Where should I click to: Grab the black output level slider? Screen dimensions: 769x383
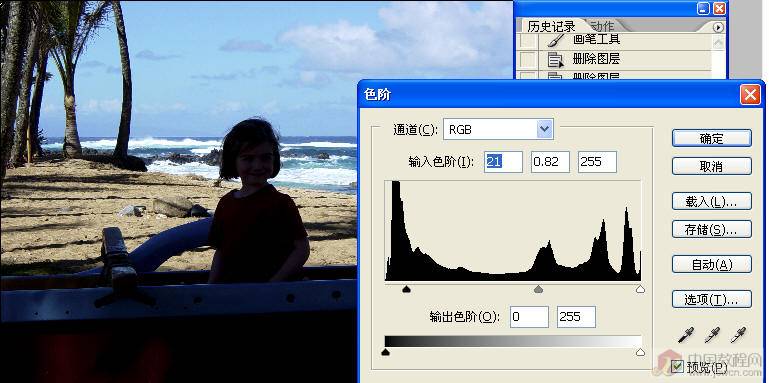click(385, 352)
